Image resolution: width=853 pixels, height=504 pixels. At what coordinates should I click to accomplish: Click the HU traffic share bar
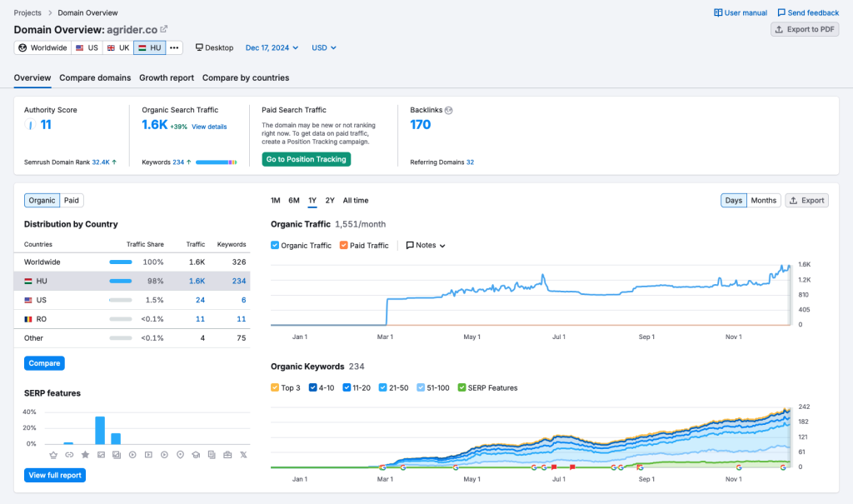point(121,281)
